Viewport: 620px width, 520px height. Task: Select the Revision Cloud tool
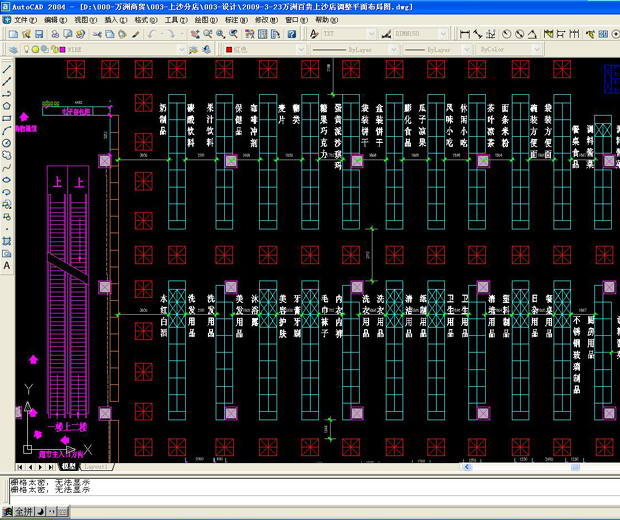(7, 154)
